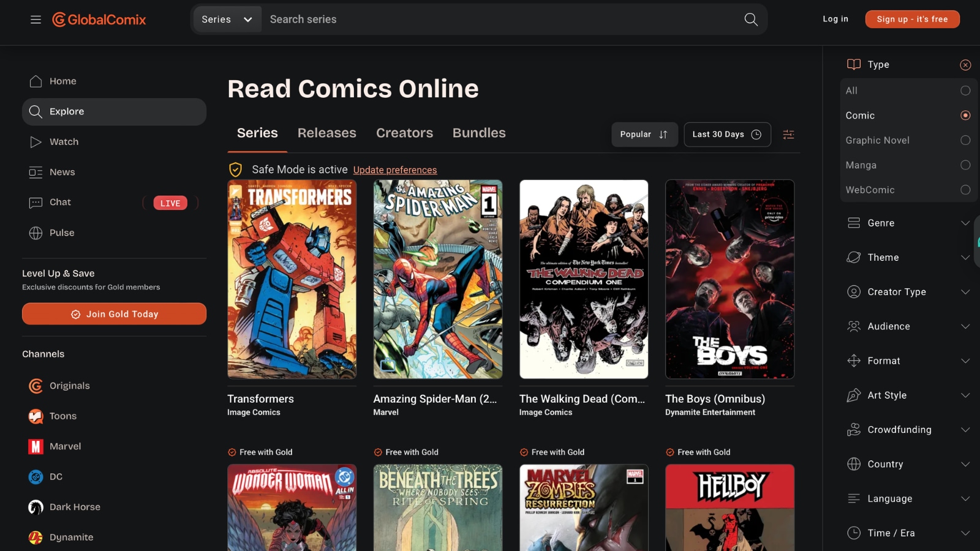Expand the Audience filter chevron

pos(965,326)
